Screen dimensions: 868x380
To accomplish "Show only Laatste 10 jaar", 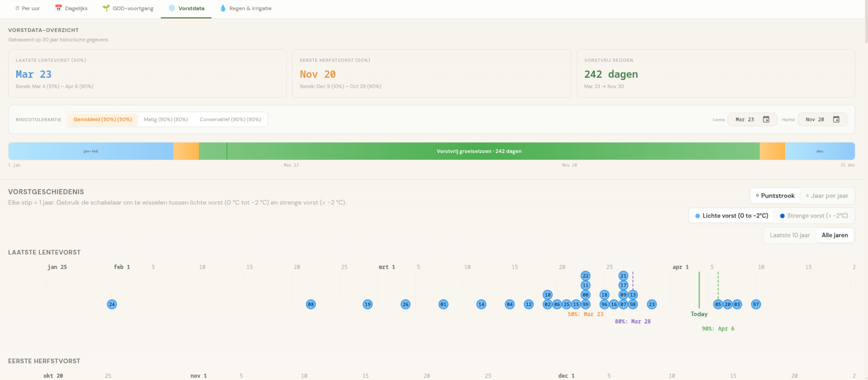I will coord(790,235).
